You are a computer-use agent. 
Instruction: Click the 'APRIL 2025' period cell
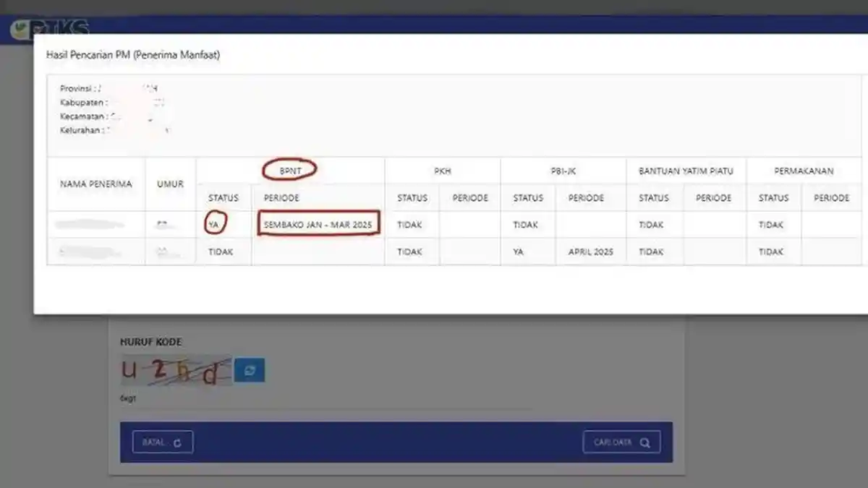tap(590, 252)
